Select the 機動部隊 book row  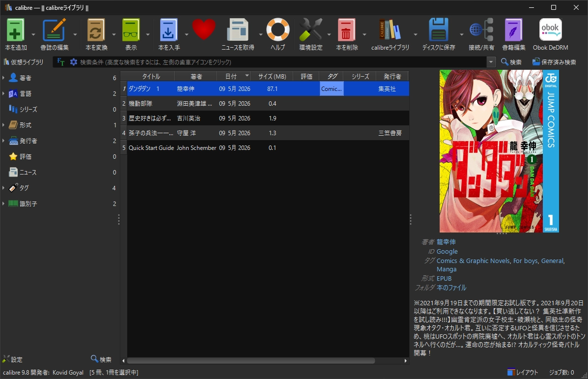pyautogui.click(x=268, y=103)
